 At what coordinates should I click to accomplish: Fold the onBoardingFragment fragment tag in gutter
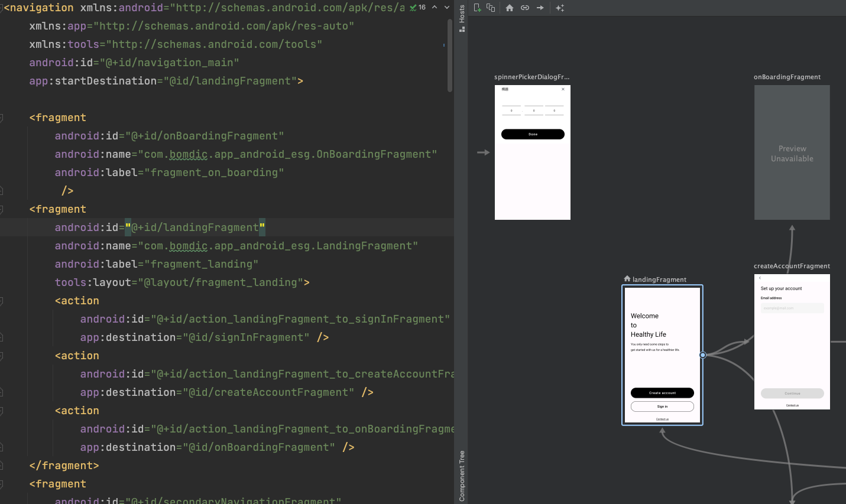click(x=2, y=118)
